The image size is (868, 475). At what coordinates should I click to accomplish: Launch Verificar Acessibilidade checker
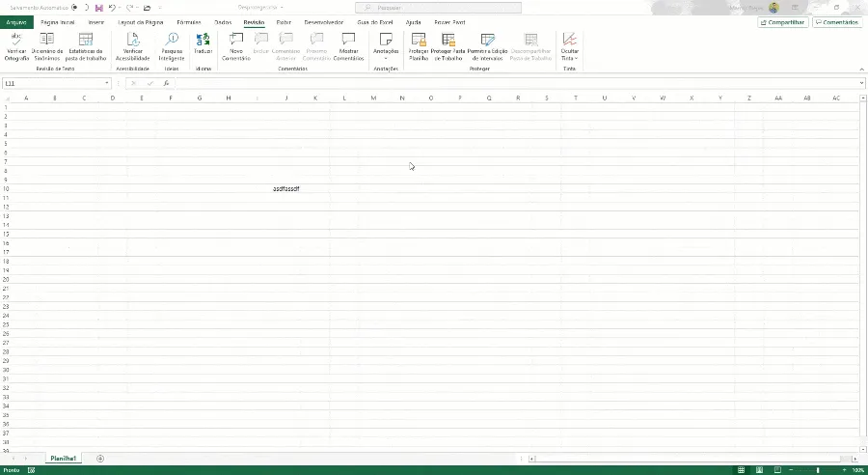tap(133, 46)
